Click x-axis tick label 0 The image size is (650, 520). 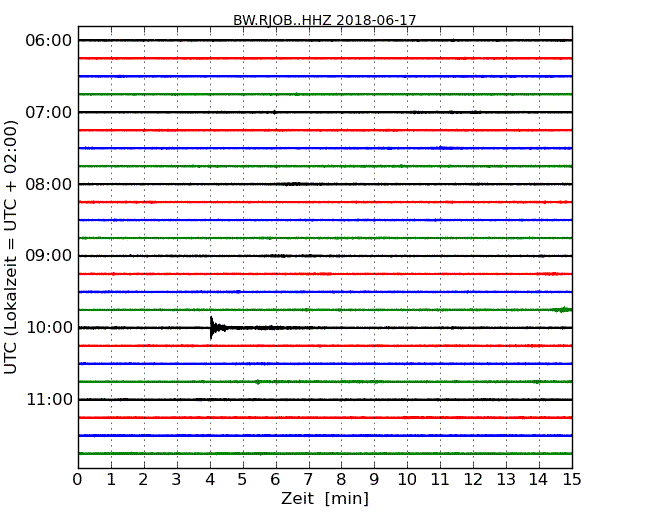[x=78, y=480]
